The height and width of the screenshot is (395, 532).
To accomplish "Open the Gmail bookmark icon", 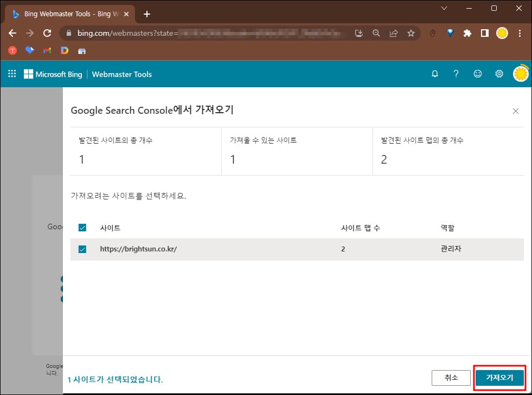I will 47,50.
